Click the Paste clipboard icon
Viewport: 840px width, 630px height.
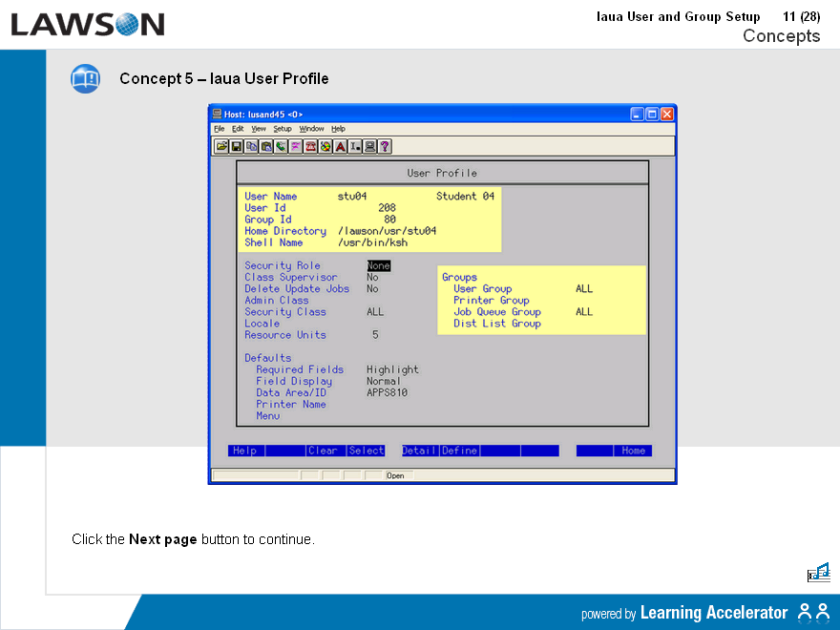[x=265, y=146]
